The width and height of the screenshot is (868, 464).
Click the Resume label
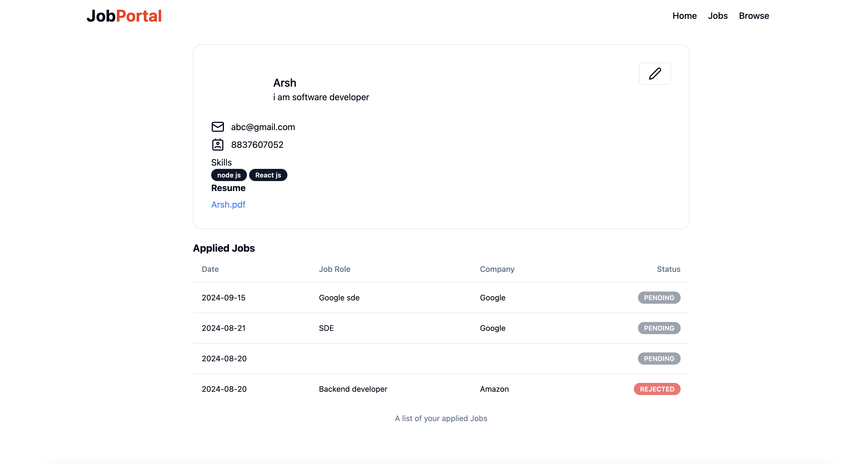[x=228, y=188]
